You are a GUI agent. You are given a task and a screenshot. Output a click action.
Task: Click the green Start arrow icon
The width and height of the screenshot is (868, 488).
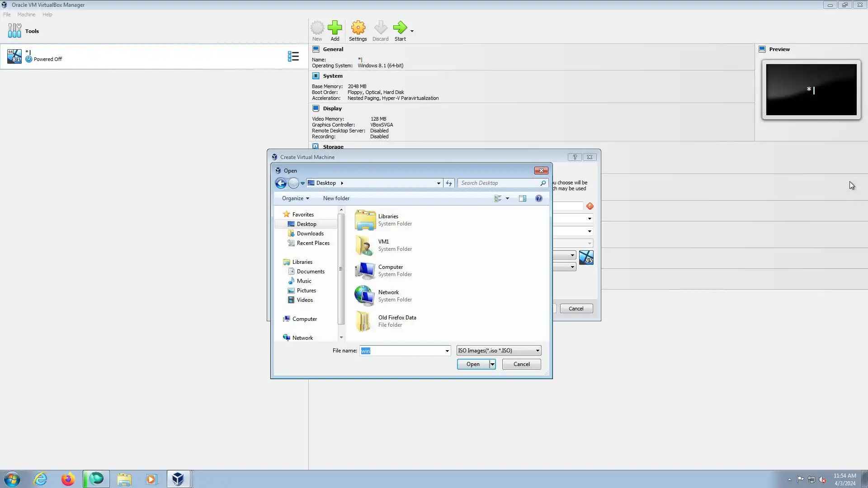400,28
